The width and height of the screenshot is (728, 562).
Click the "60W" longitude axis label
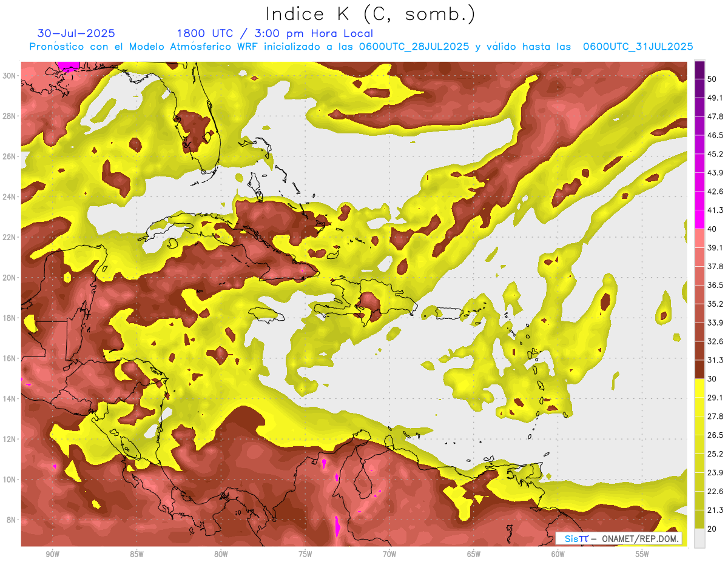tap(558, 554)
